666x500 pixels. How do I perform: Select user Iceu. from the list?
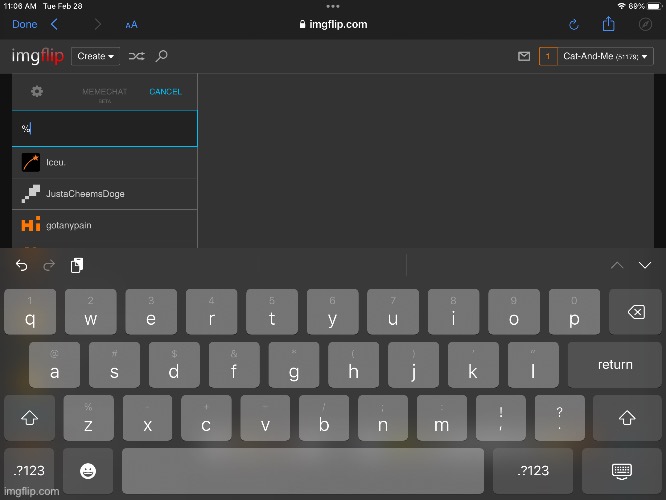(x=104, y=163)
